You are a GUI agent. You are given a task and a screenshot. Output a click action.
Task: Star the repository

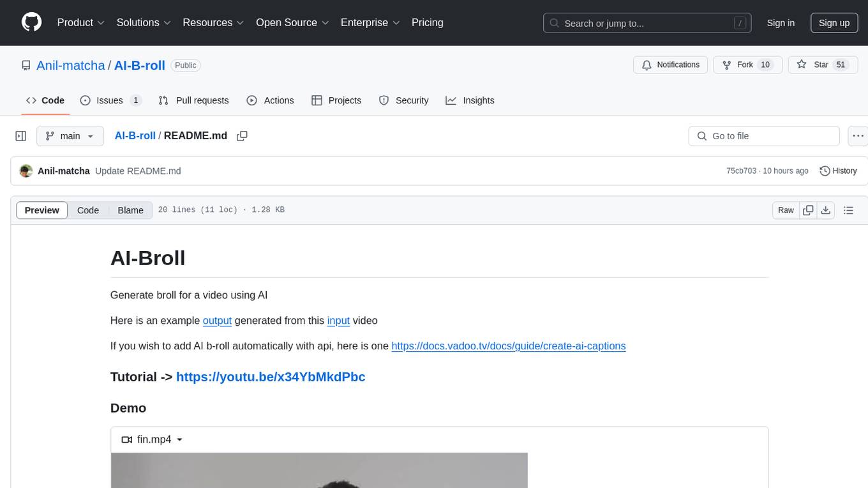pos(823,65)
